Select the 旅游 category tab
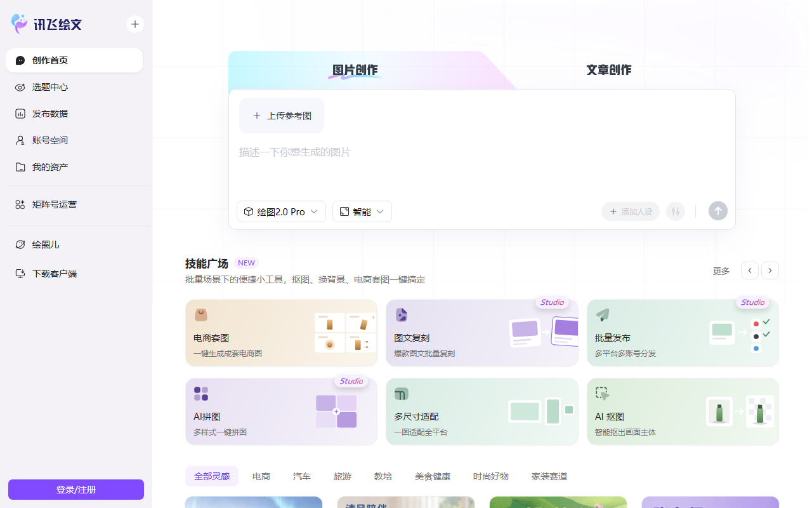The image size is (812, 508). [343, 476]
